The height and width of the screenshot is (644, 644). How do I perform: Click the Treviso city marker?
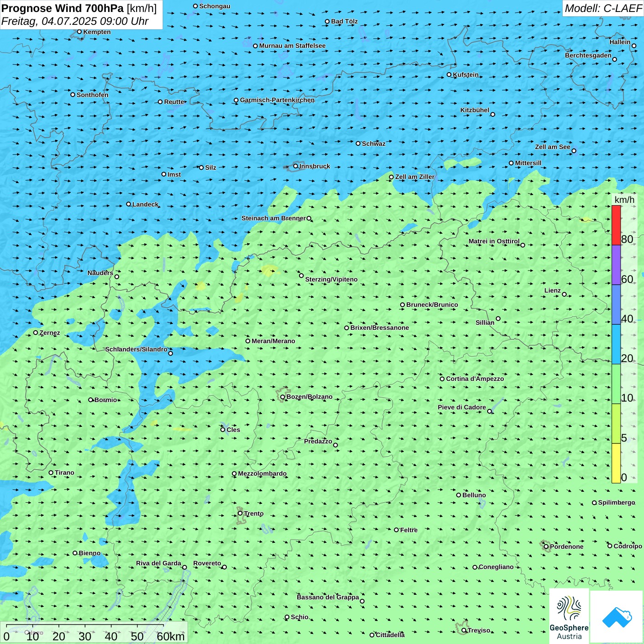464,630
